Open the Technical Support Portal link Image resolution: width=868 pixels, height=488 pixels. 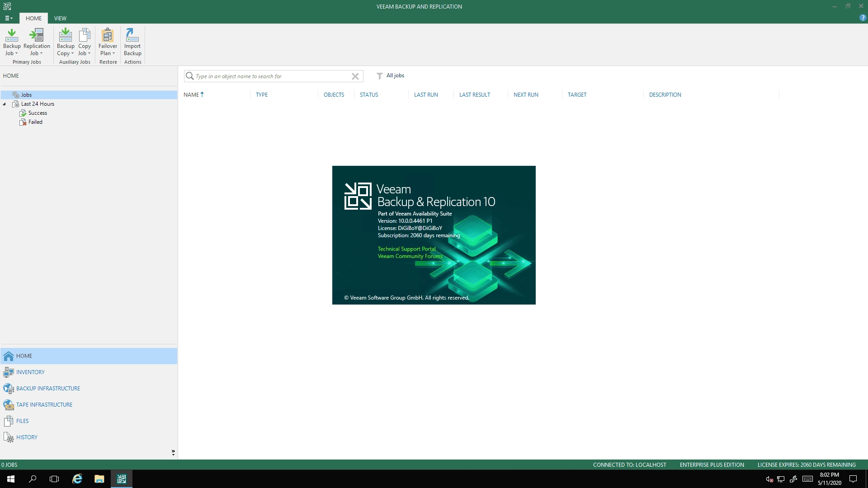tap(407, 249)
